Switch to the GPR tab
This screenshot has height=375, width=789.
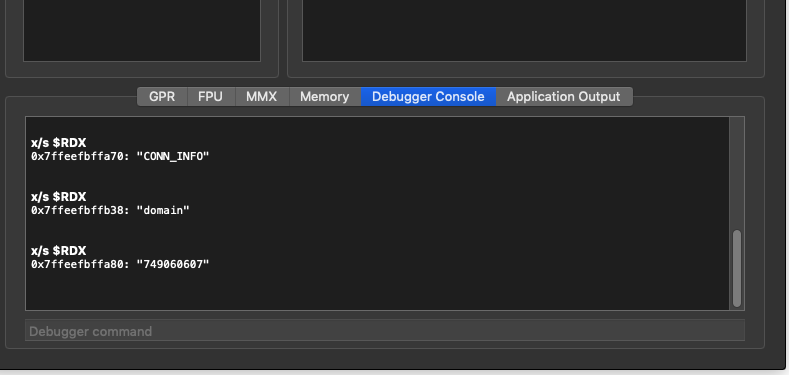tap(162, 97)
